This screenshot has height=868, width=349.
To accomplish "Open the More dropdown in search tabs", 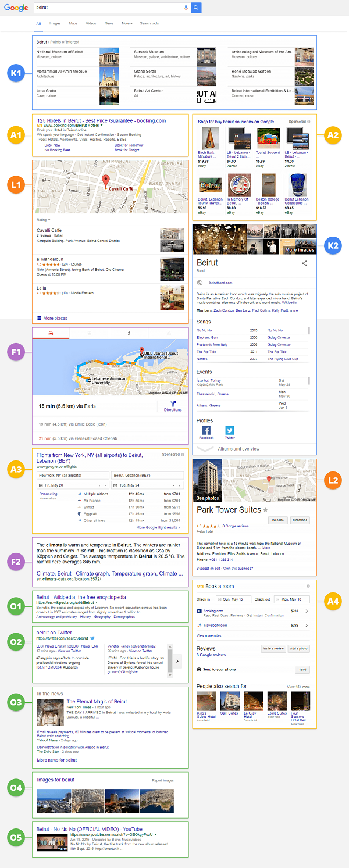I will 127,23.
